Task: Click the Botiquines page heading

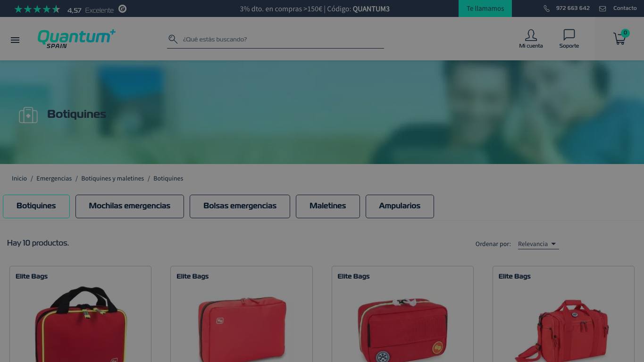Action: (76, 114)
